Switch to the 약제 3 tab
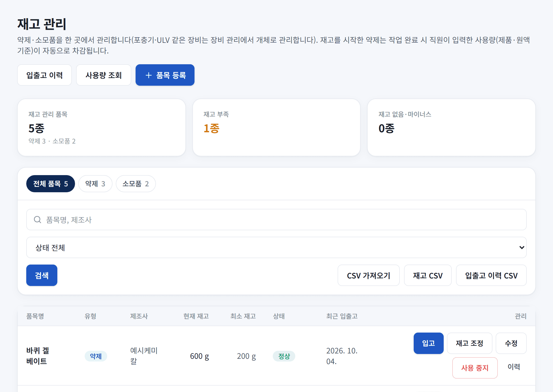Screen dimensions: 553x392 95,184
